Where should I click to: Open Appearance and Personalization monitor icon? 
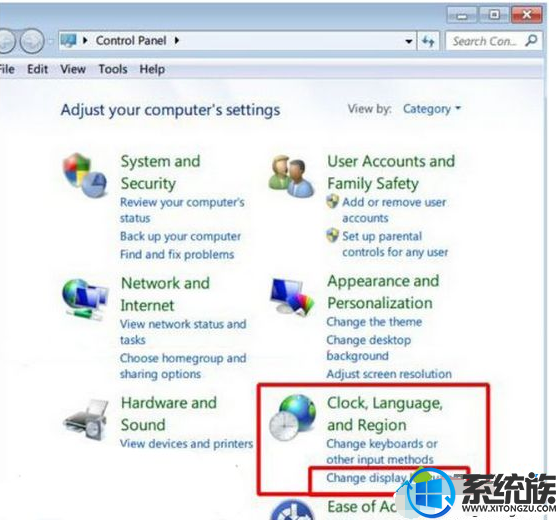292,296
